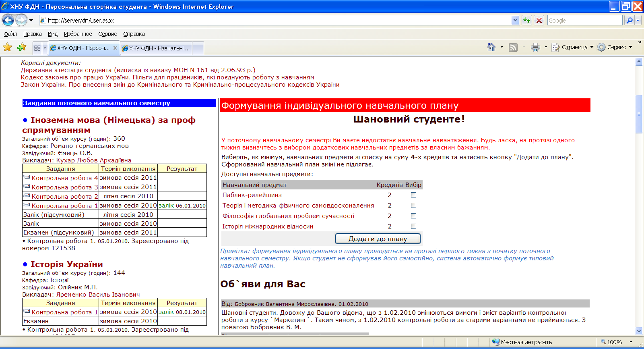Open search provider dropdown arrow
The image size is (644, 349).
pos(638,20)
